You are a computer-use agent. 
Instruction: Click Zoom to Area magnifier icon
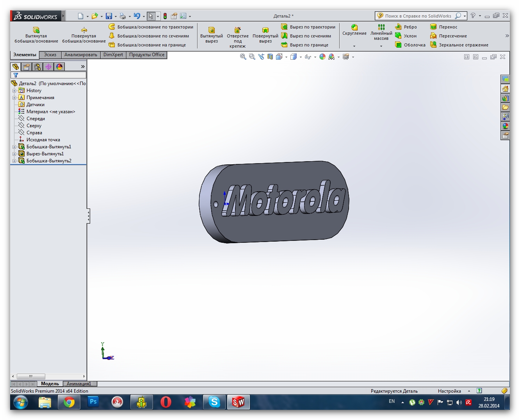(252, 57)
